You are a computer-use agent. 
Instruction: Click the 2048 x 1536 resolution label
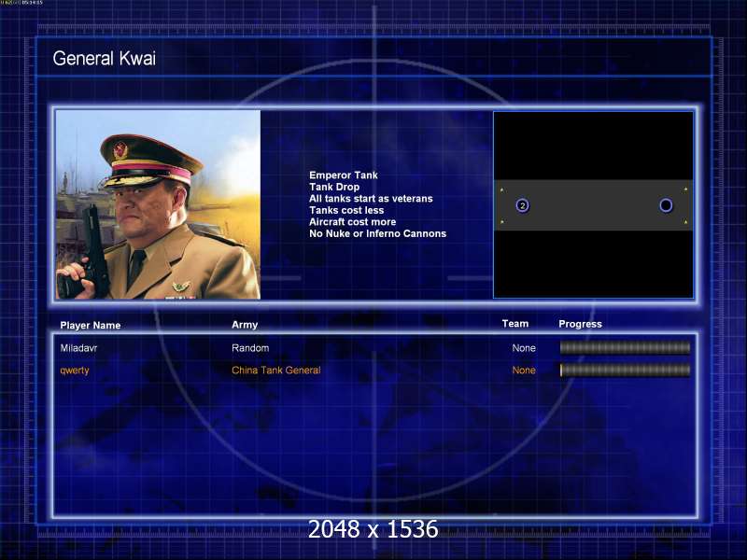[373, 528]
